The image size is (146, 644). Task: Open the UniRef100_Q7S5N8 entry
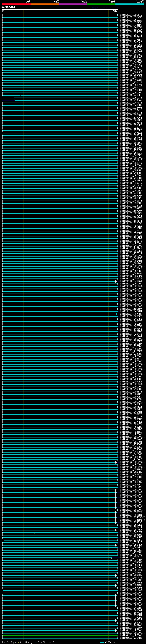[x=131, y=193]
